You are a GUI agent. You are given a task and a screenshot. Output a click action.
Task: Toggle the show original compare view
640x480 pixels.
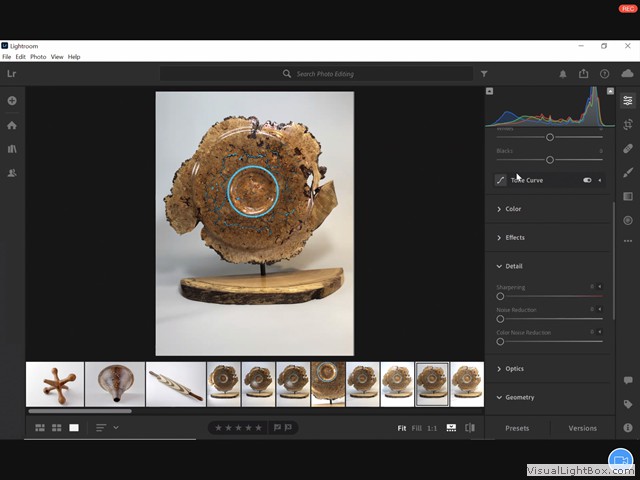tap(470, 428)
